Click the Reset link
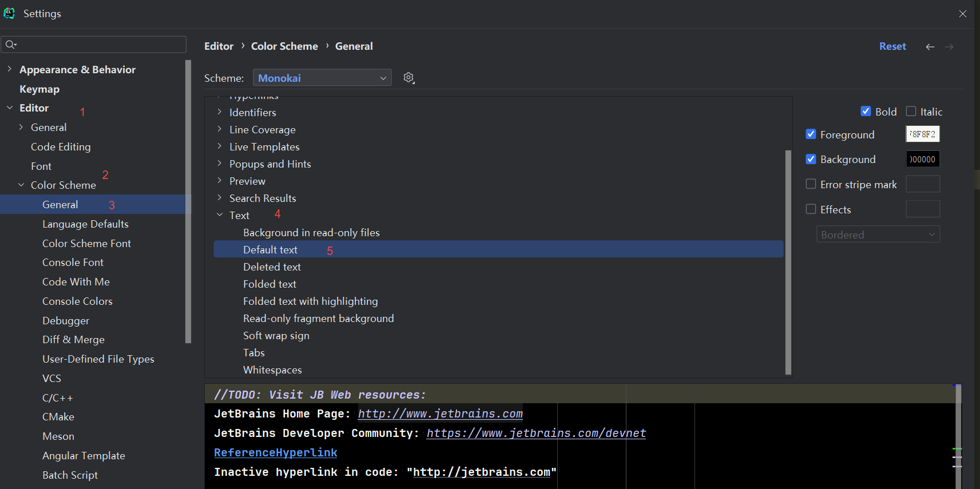 coord(892,46)
